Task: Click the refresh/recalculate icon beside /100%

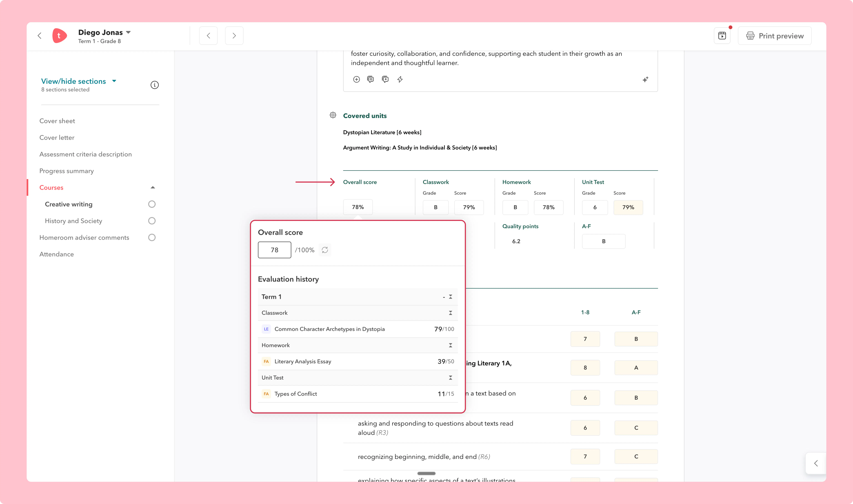Action: pyautogui.click(x=325, y=250)
